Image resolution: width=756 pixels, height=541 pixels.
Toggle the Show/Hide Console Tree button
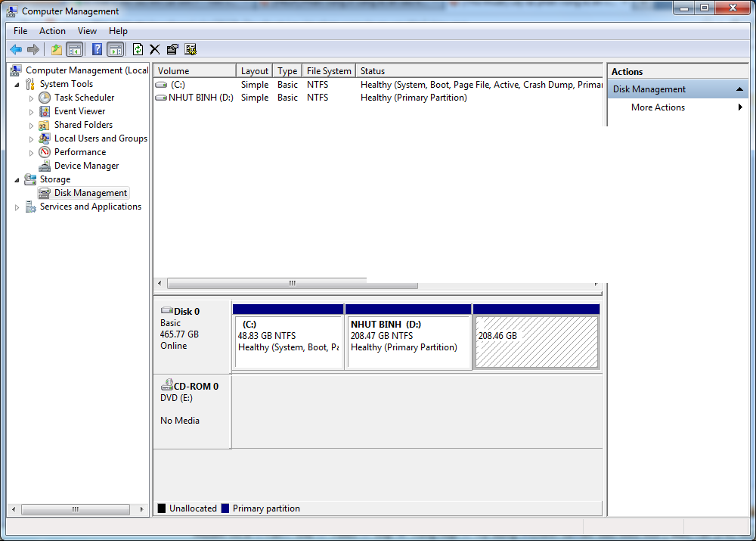click(x=74, y=50)
